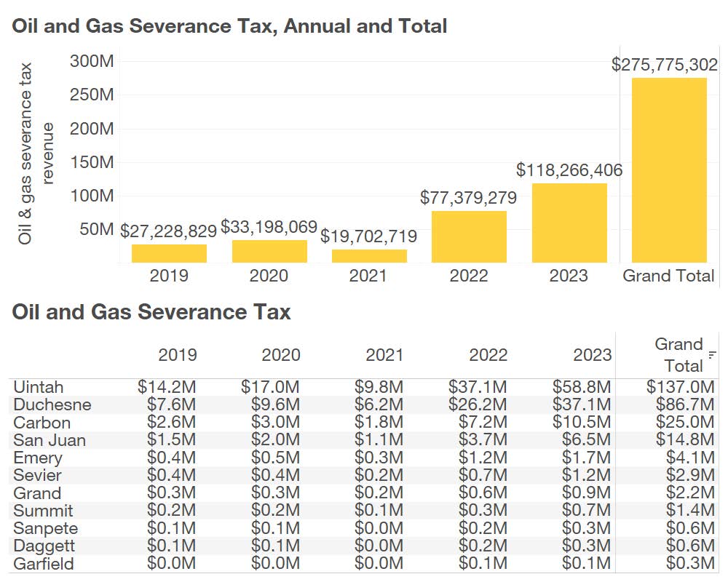Screen dimensions: 728x582
Task: Select the 2020 yellow bar
Action: point(269,251)
